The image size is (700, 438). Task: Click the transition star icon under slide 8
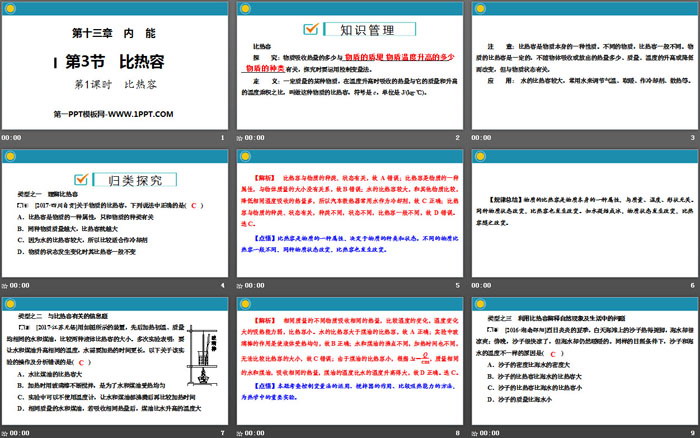point(240,434)
